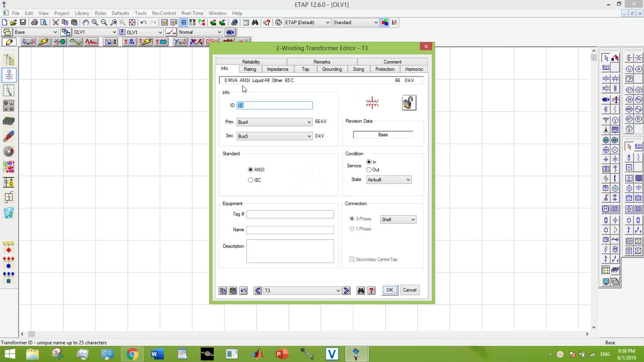Go to next element arrow in the dialog
644x362 pixels.
(x=346, y=291)
